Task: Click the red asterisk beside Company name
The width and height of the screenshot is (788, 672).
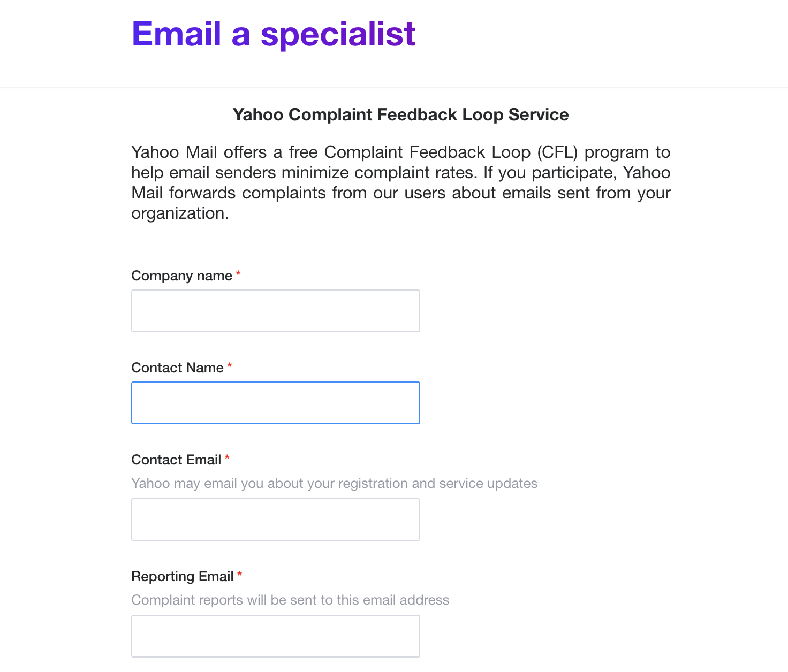Action: click(238, 273)
